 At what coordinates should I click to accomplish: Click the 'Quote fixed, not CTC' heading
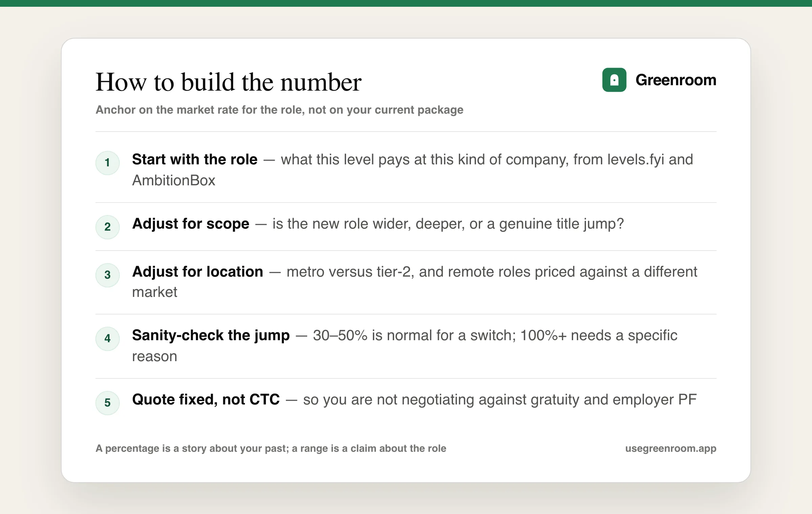point(206,399)
